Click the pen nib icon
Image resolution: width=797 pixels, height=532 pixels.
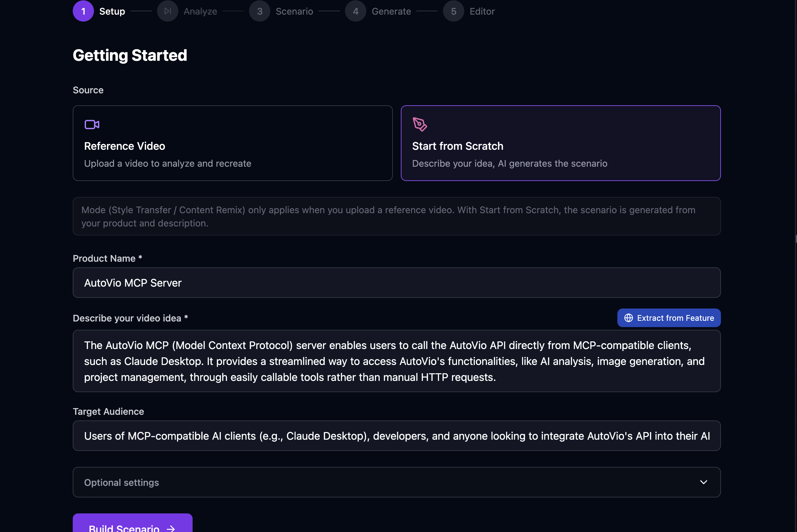420,124
